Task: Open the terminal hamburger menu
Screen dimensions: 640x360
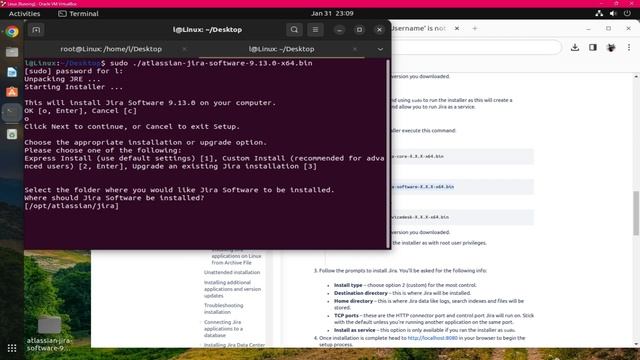Action: [315, 30]
